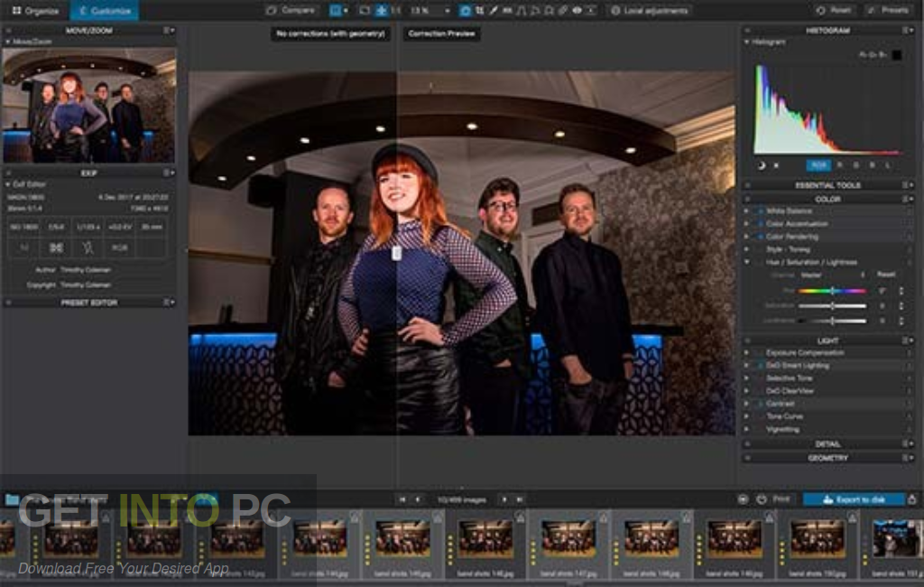Image resolution: width=924 pixels, height=587 pixels.
Task: Collapse the Hue / Saturation / Lightness section
Action: click(x=746, y=263)
